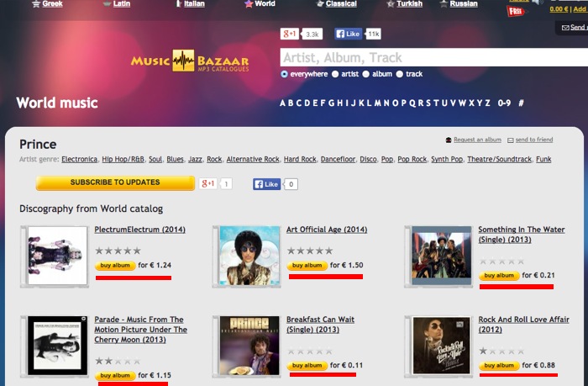The width and height of the screenshot is (588, 386).
Task: Browse artists starting with letter P
Action: click(x=404, y=103)
